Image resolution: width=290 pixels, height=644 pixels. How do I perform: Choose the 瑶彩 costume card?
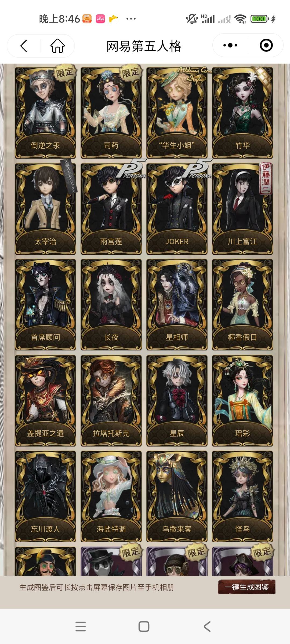point(242,401)
